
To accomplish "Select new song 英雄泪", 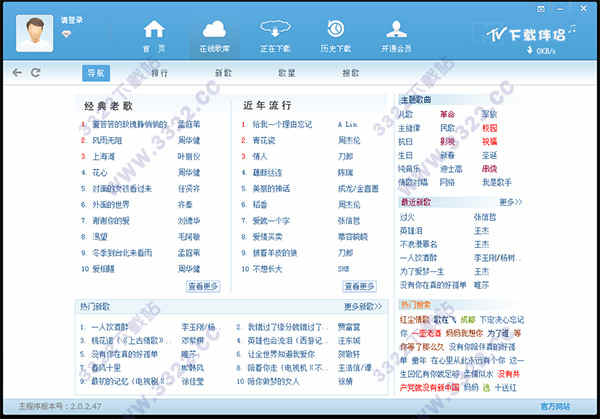I will pyautogui.click(x=411, y=231).
